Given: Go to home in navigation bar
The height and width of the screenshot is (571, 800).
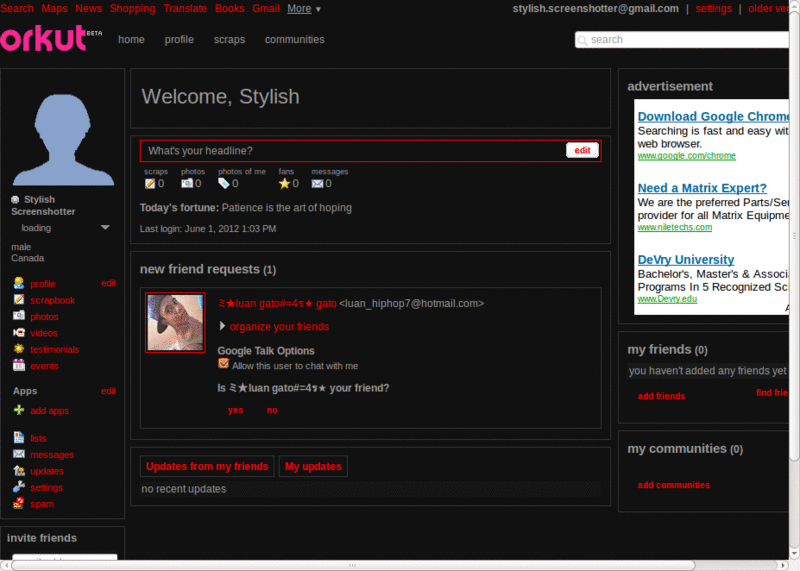Looking at the screenshot, I should (x=131, y=39).
